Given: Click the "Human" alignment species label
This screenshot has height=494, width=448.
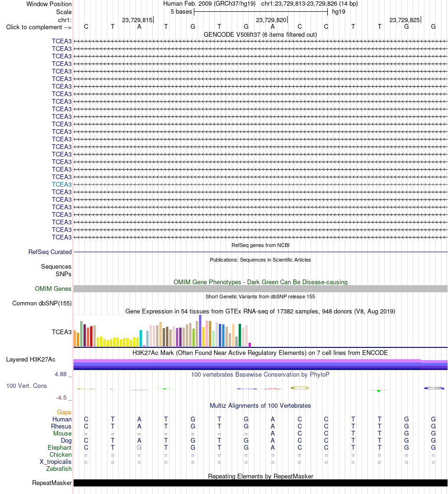Looking at the screenshot, I should (62, 420).
